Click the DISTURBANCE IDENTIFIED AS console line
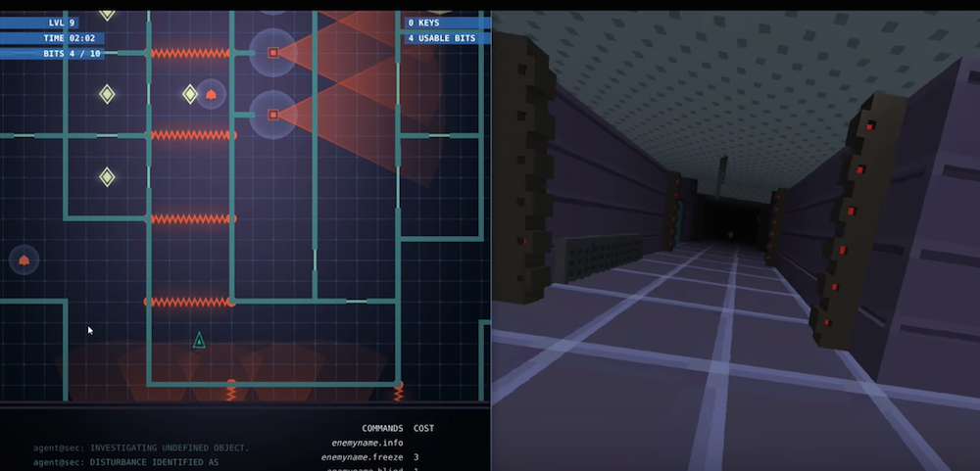Screen dimensions: 980x471 126,463
